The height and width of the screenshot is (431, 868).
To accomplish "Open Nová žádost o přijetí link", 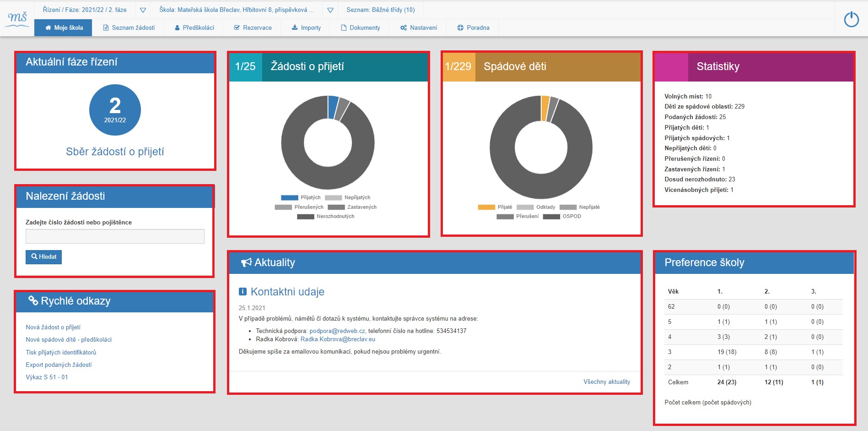I will point(53,327).
